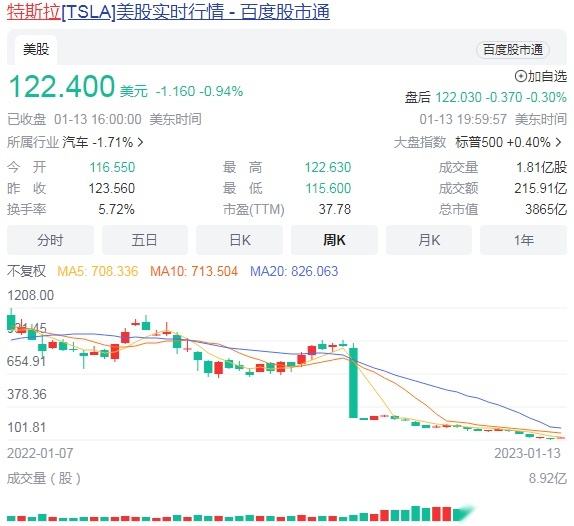
Task: Click the MA5: 708.336 indicator
Action: (98, 271)
